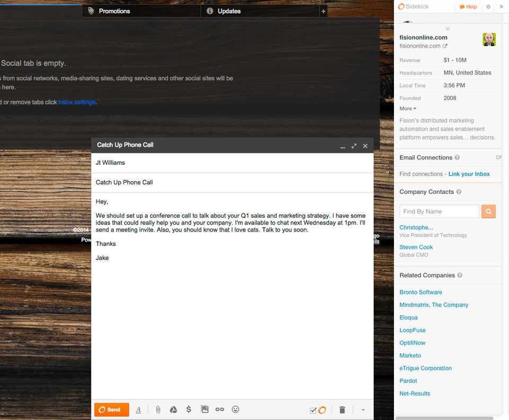Screen dimensions: 509x420
Task: Pop out compose window to full screen
Action: [x=354, y=146]
